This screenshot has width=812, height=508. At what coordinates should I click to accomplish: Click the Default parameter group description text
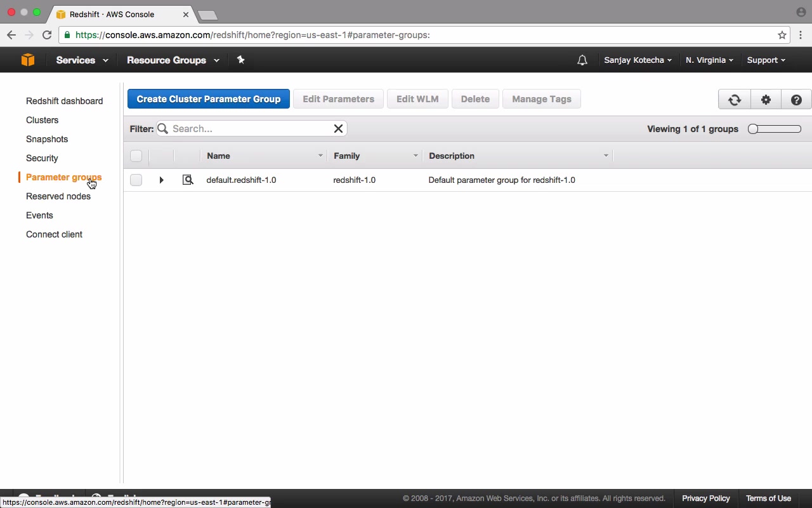502,180
